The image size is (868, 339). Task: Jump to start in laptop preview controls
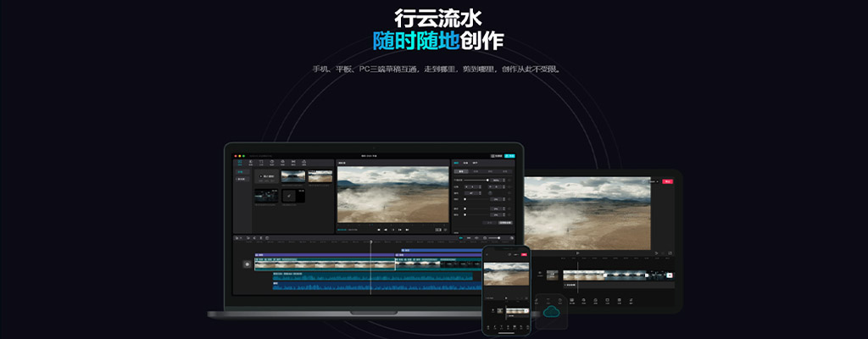(379, 230)
